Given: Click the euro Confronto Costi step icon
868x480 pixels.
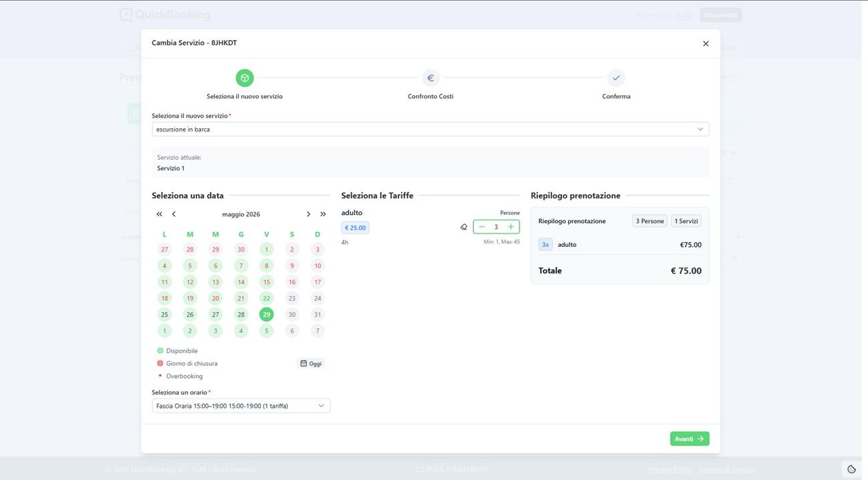Looking at the screenshot, I should [431, 78].
